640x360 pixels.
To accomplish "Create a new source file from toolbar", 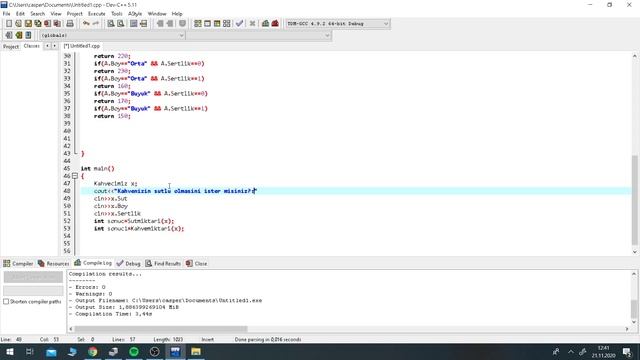I will (x=9, y=24).
